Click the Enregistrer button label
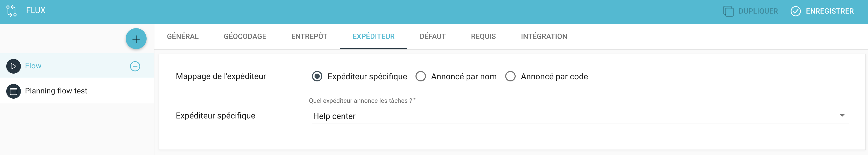The width and height of the screenshot is (868, 155). click(830, 11)
